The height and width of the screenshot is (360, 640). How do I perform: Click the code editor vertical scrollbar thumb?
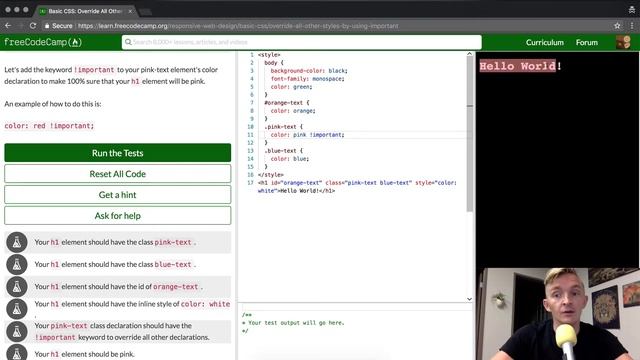click(469, 134)
